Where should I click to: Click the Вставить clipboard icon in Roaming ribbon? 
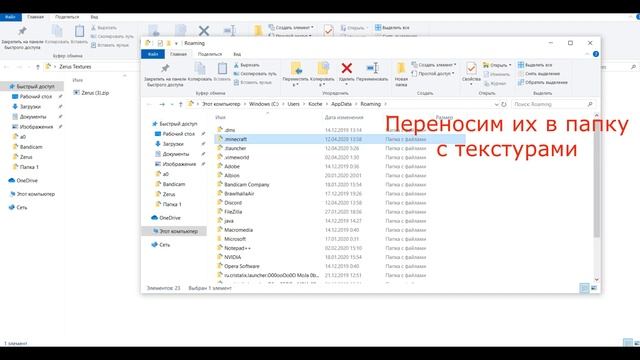click(222, 69)
